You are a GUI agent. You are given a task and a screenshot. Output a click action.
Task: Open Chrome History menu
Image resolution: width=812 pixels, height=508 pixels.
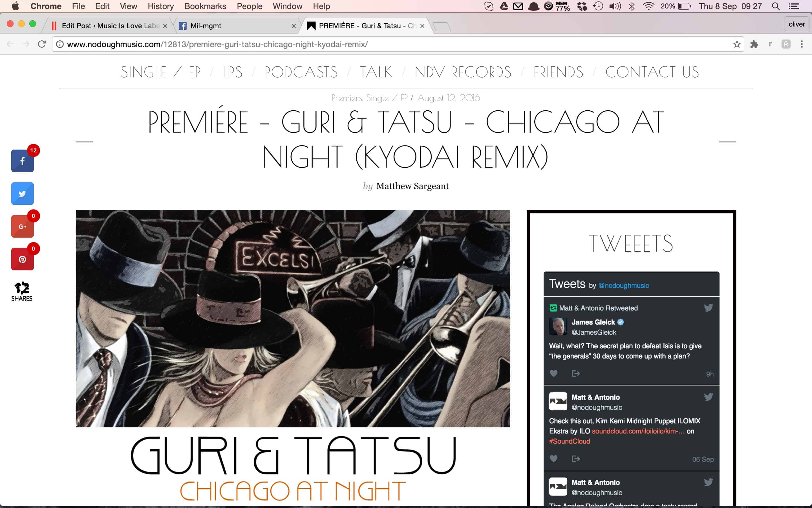pos(161,6)
